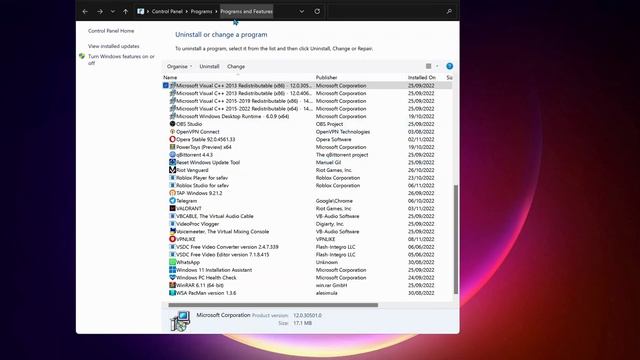Sort by Publisher column header
The image size is (640, 360).
327,77
